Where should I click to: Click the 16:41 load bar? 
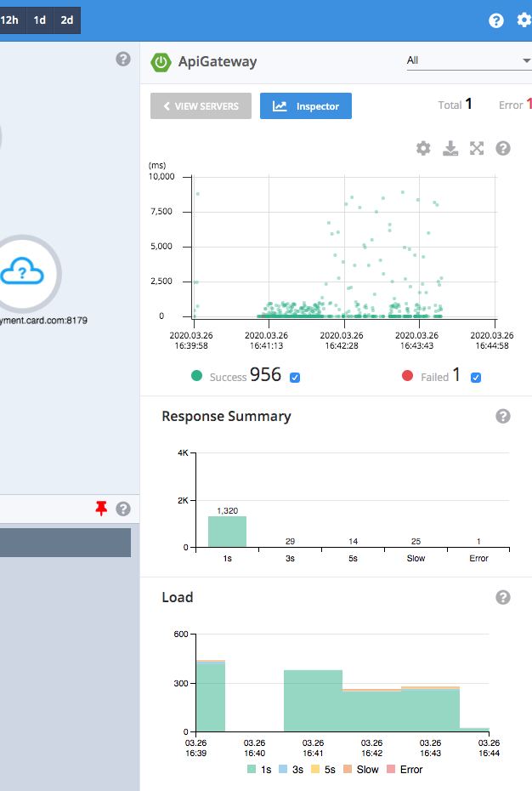pyautogui.click(x=313, y=701)
